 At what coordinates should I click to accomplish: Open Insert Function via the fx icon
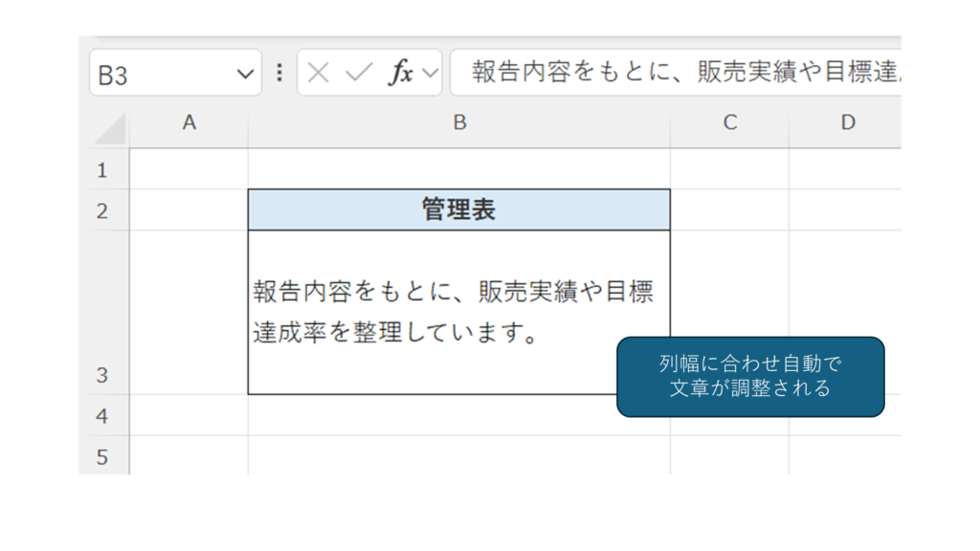400,74
